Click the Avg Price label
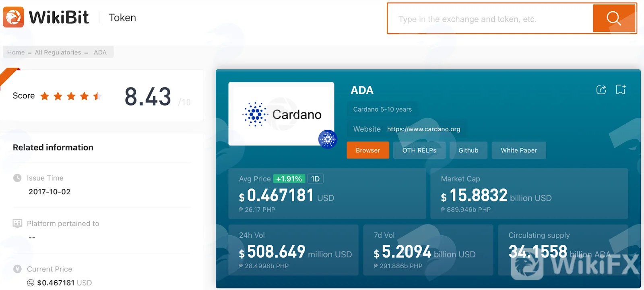This screenshot has height=290, width=644. [x=255, y=179]
